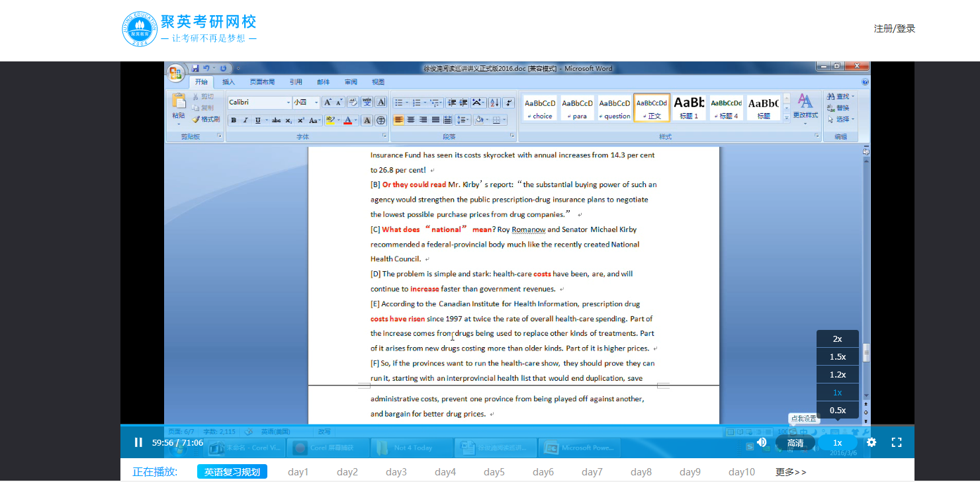Click the enclosed characters circle icon
The width and height of the screenshot is (980, 482).
[380, 120]
